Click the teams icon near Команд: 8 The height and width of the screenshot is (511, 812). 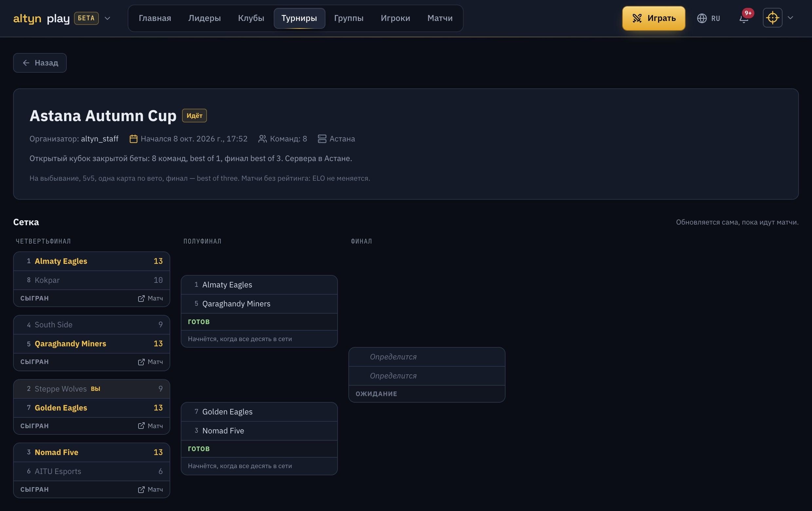(x=262, y=139)
